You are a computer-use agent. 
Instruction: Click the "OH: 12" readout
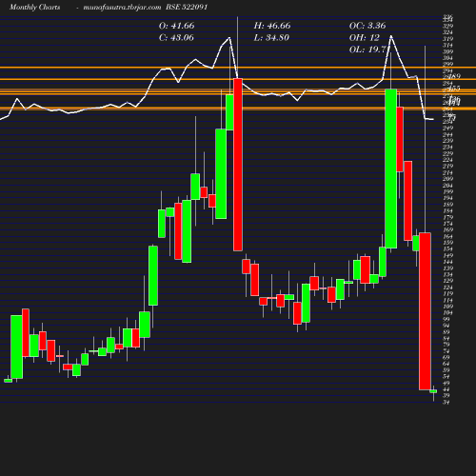point(365,38)
